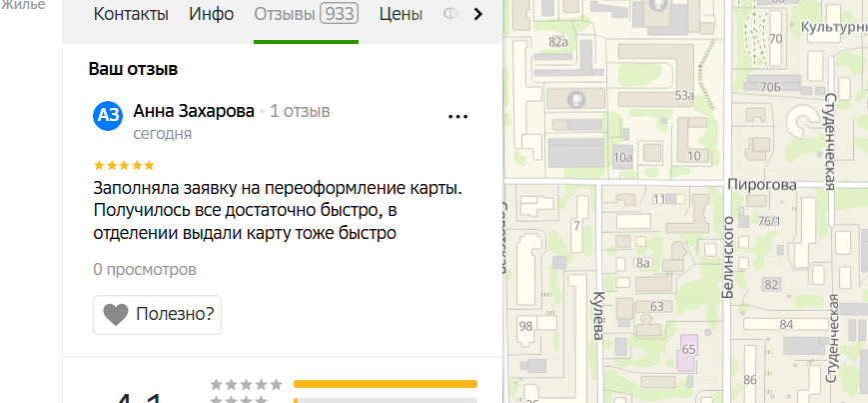Click building 63 on the map
The height and width of the screenshot is (403, 868).
pos(657,307)
